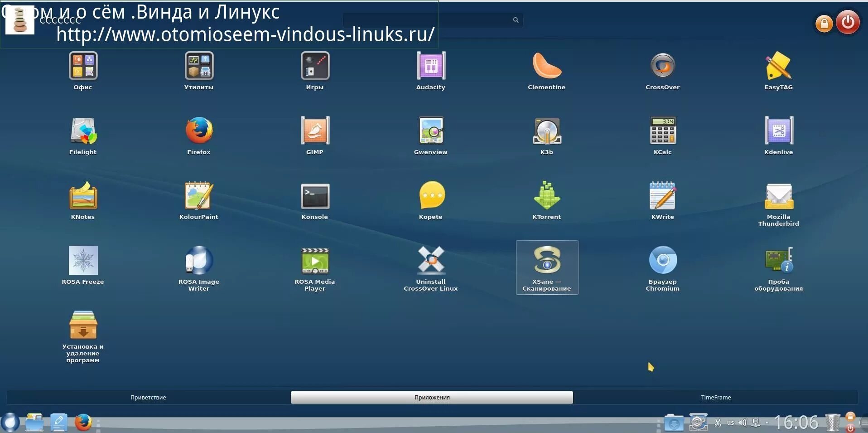Select the Приложения tab
The image size is (868, 433).
point(432,397)
